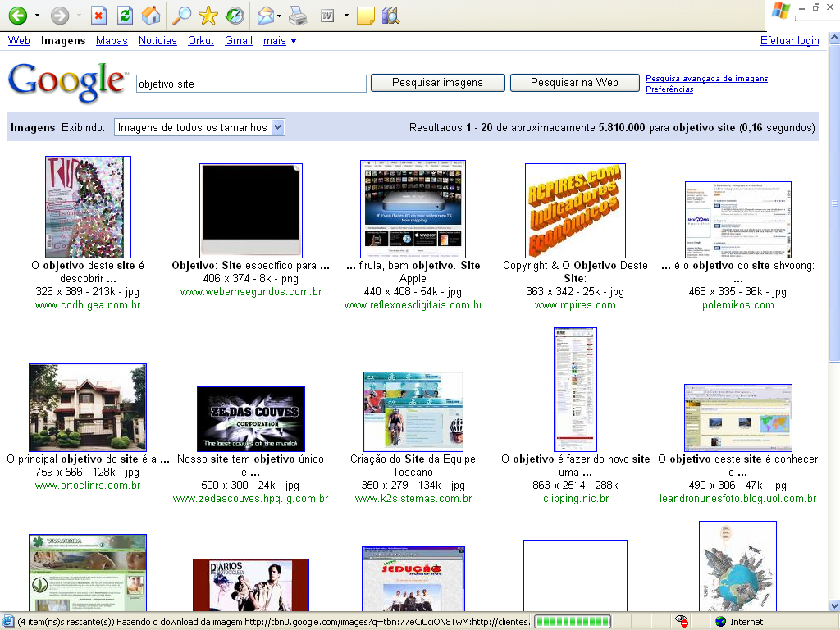Click the 'Efetuar login' link
Viewport: 840px width, 630px height.
click(x=789, y=40)
